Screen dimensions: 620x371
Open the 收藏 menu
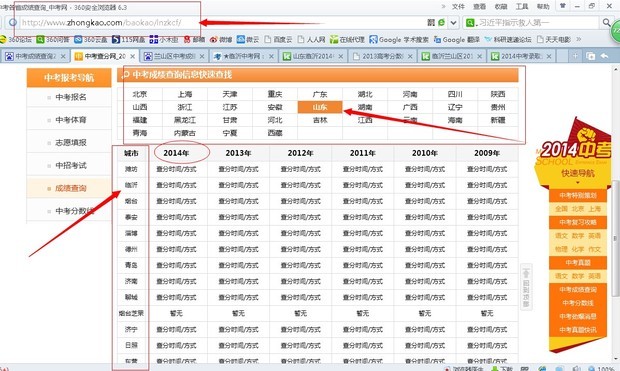(x=501, y=6)
